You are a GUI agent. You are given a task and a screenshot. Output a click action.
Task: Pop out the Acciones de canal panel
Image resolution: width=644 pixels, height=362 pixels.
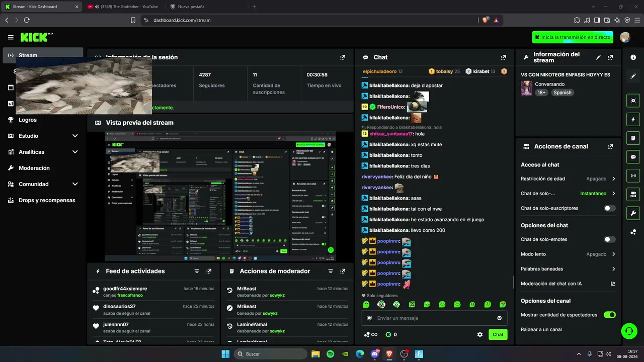pyautogui.click(x=610, y=147)
